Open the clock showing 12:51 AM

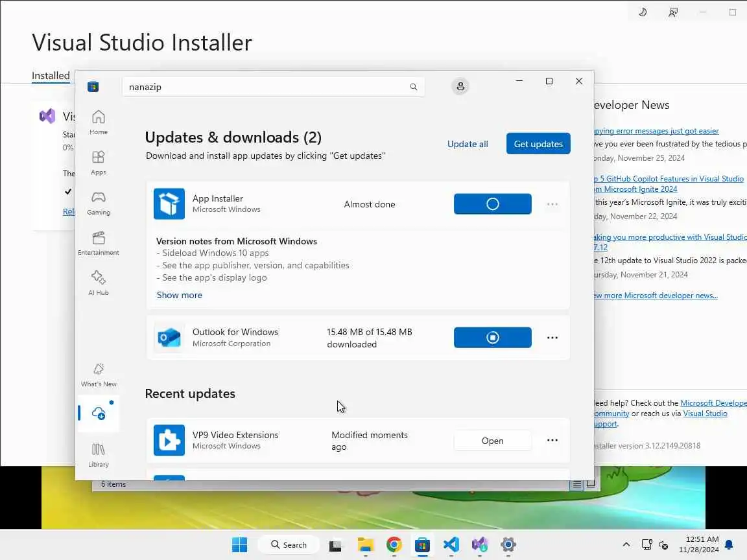(x=699, y=544)
